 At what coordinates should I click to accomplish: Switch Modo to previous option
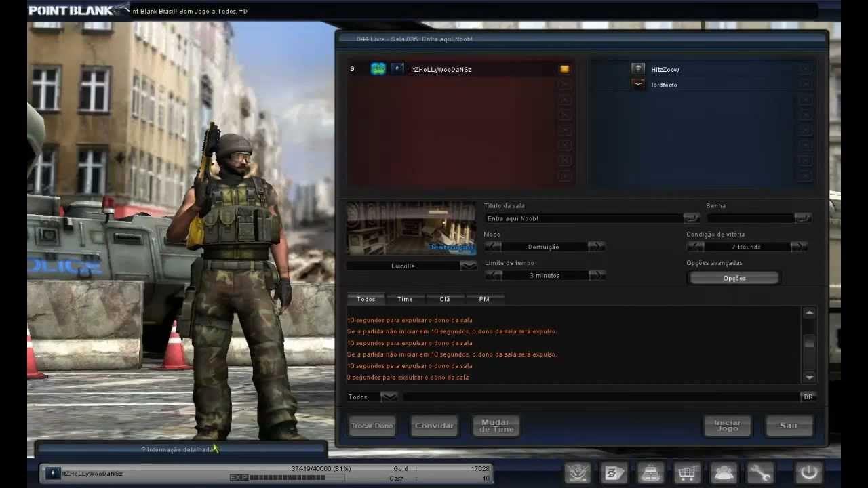[494, 247]
